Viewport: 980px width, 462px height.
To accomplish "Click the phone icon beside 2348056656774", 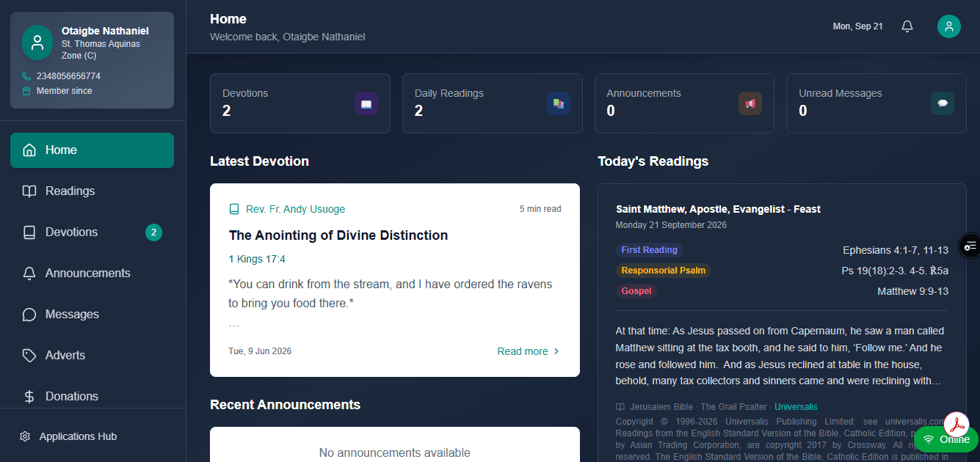I will pos(26,76).
